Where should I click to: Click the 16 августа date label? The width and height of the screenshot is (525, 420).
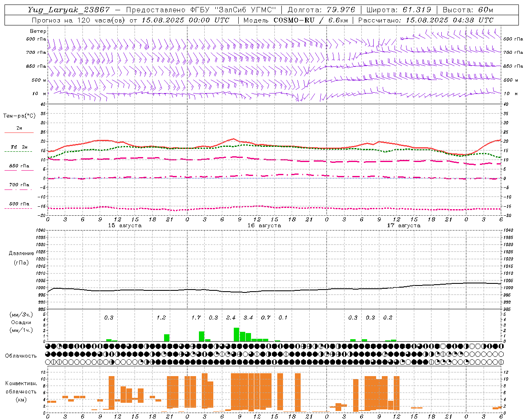264,226
